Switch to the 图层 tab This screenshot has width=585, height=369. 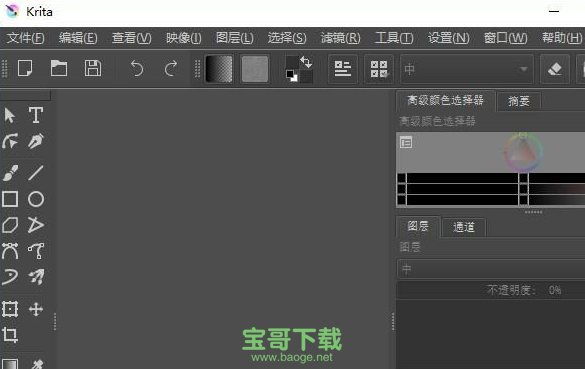(x=418, y=226)
